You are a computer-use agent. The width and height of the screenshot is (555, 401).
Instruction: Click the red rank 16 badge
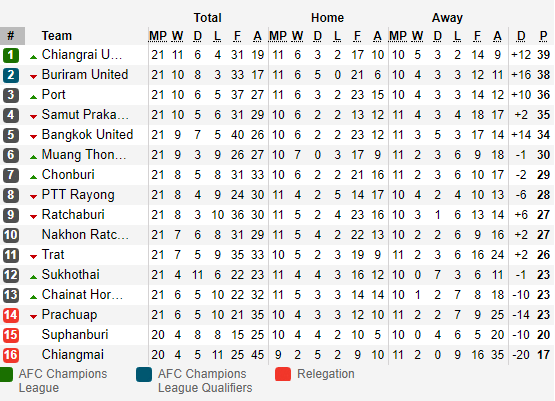[x=11, y=355]
